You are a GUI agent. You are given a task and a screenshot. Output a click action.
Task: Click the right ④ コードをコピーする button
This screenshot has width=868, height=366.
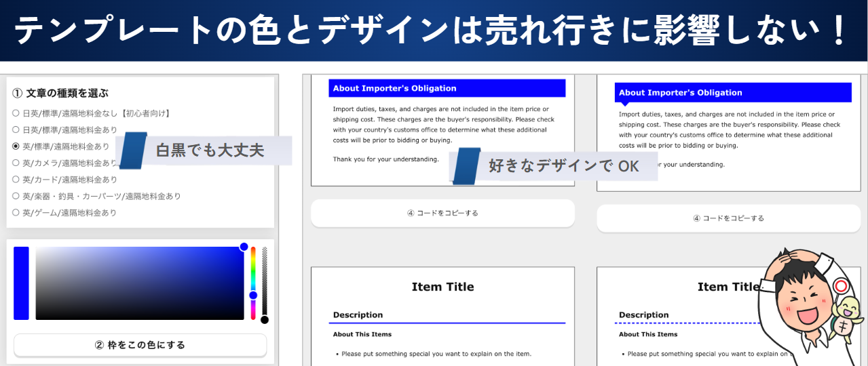(728, 218)
